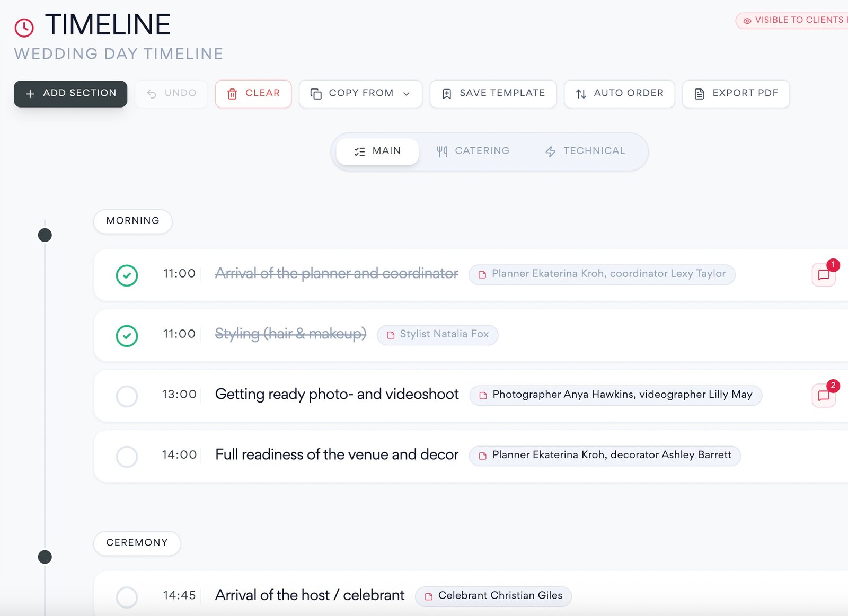
Task: Uncheck Arrival of the planner and coordinator
Action: click(127, 275)
